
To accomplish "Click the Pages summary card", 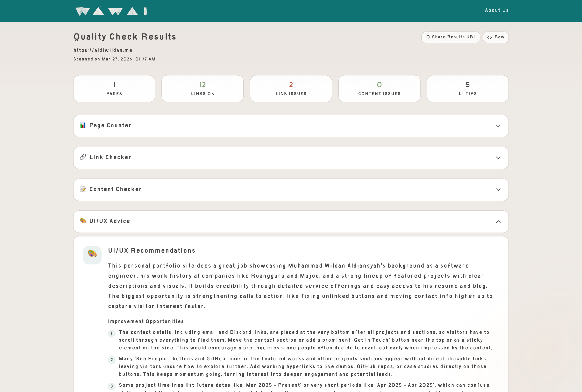I will click(114, 89).
